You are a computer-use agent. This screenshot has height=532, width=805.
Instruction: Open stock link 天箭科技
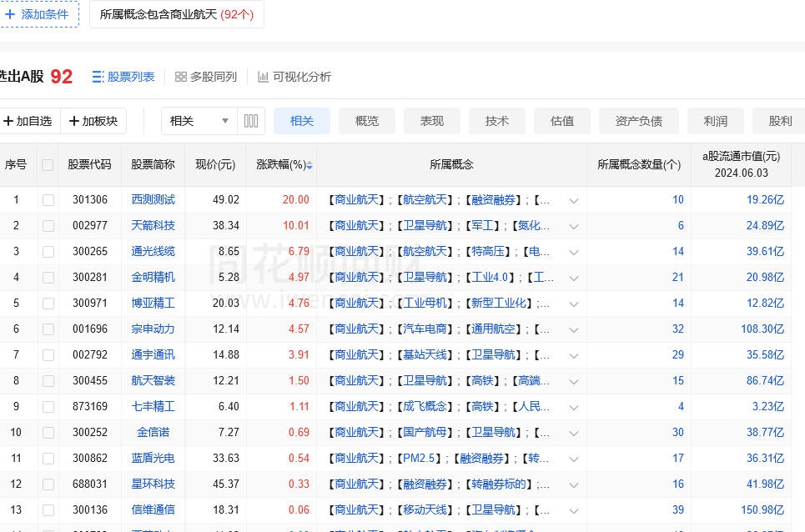click(153, 225)
